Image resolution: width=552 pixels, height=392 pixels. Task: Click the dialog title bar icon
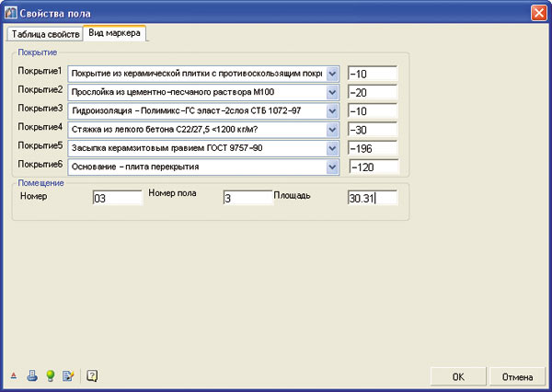coord(10,12)
